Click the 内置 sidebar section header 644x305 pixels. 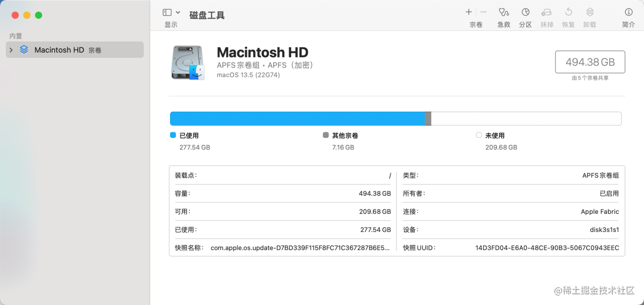pyautogui.click(x=16, y=36)
